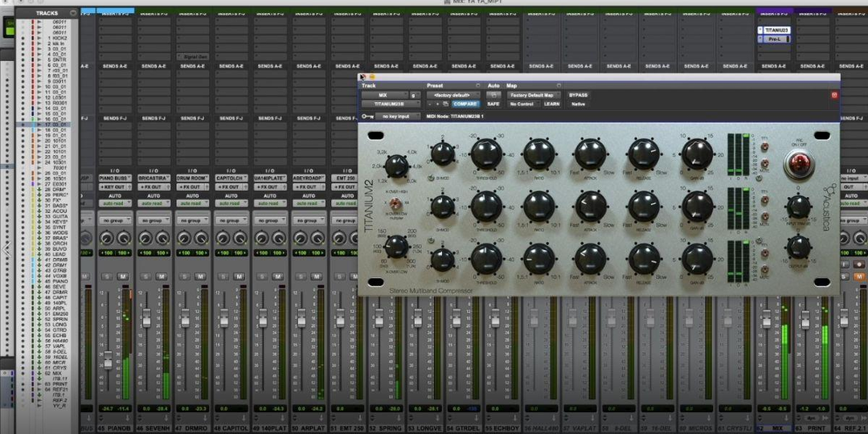Open the DRUM ROOM input selector
The width and height of the screenshot is (868, 434).
coord(193,178)
